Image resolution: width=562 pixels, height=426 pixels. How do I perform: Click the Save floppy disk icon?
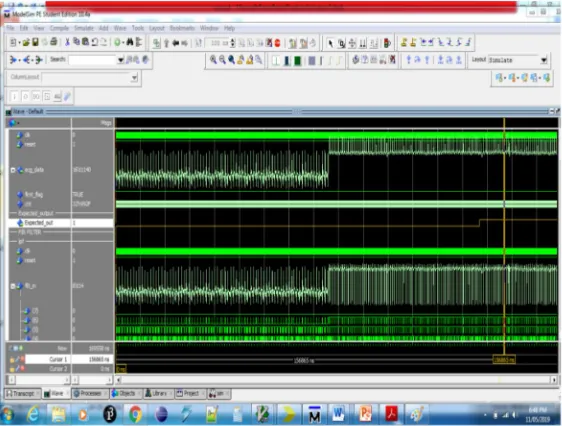pyautogui.click(x=35, y=42)
